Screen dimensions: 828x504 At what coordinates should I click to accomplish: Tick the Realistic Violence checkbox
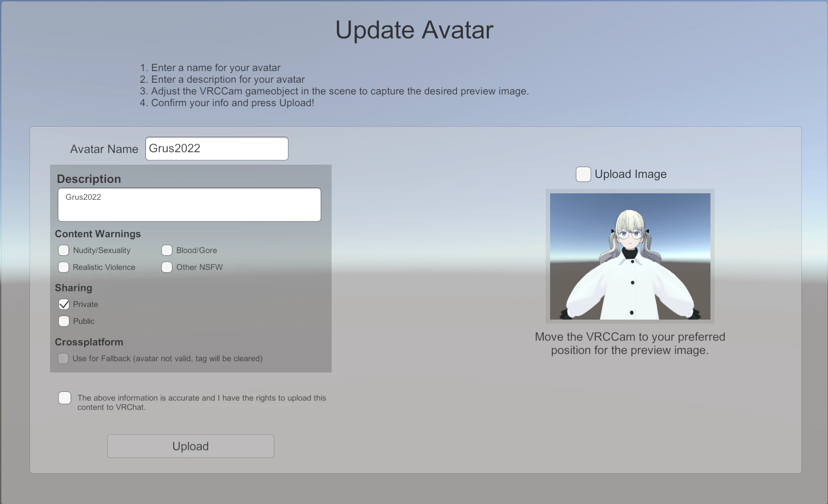[x=63, y=267]
